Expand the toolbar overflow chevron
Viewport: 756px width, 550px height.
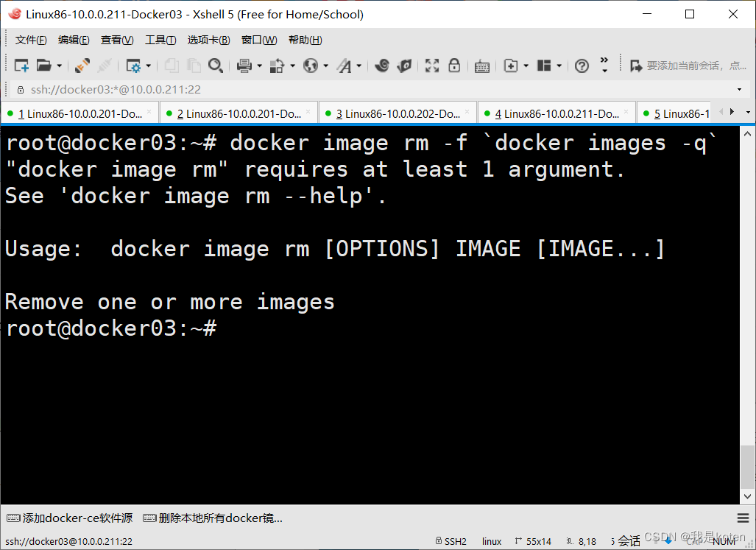[604, 65]
